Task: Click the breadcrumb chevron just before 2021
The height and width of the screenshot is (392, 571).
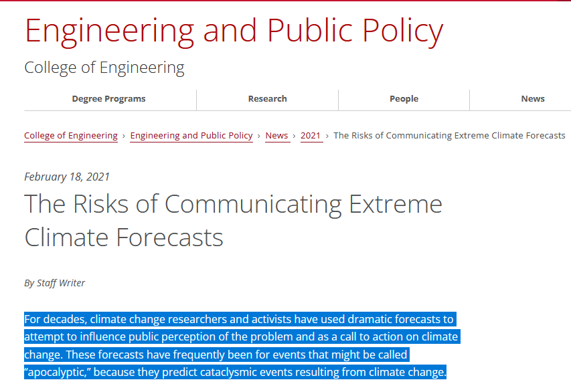Action: click(x=295, y=136)
